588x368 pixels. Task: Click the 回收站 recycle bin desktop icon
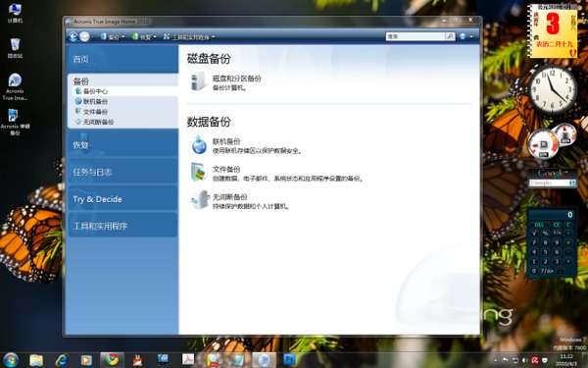(x=15, y=48)
